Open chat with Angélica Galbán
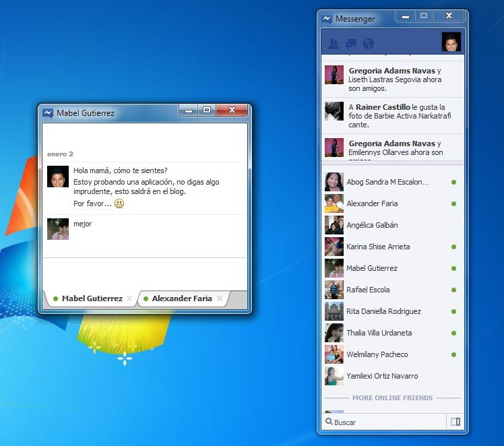 tap(392, 225)
